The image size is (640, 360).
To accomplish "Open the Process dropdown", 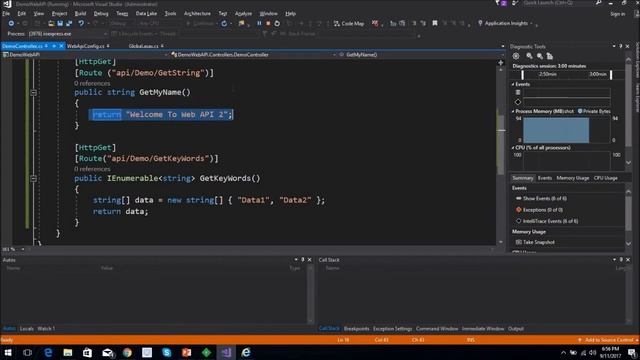I will coord(105,34).
